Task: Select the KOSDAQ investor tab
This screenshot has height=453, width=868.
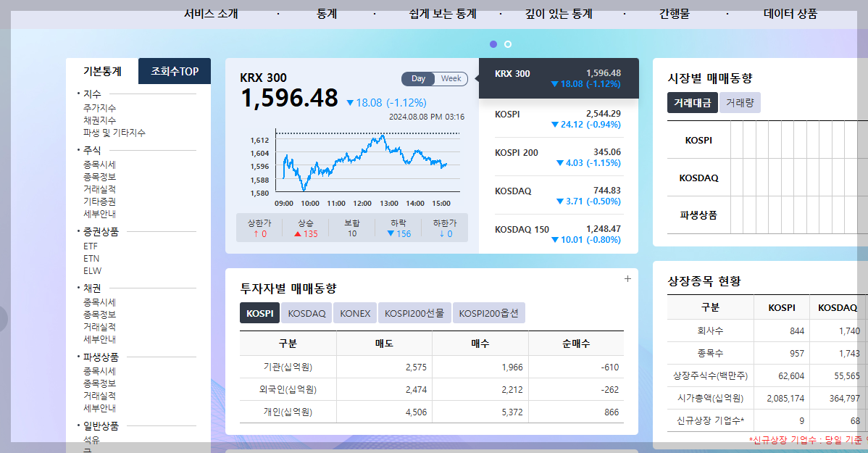Action: click(306, 313)
